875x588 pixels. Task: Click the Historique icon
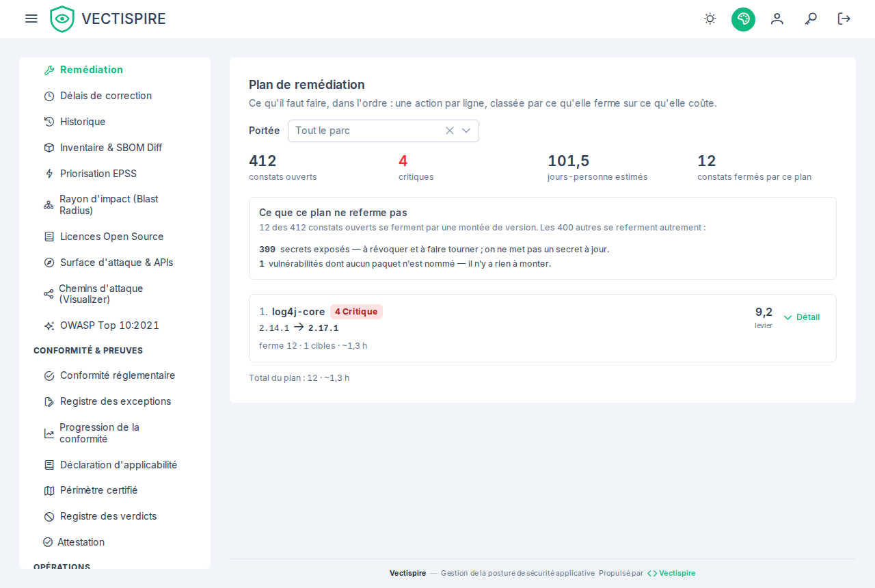49,122
